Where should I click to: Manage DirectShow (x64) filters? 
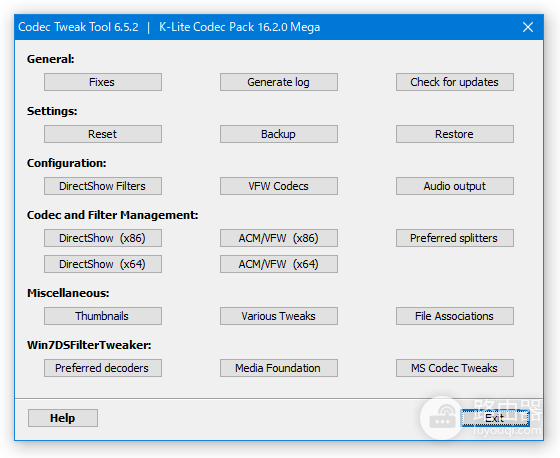click(103, 264)
